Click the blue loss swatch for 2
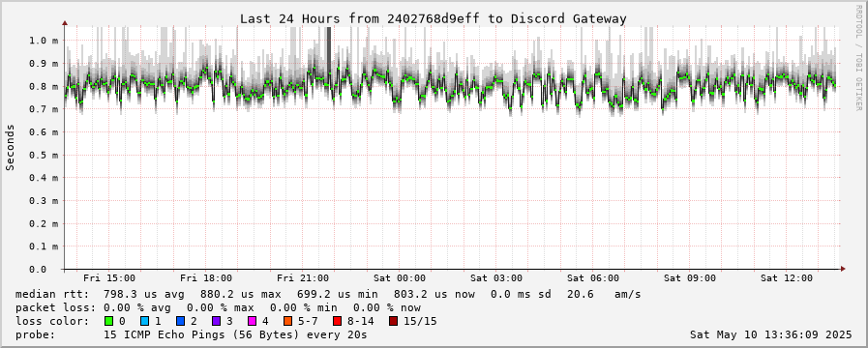Screen dimensions: 868x348 coord(180,321)
